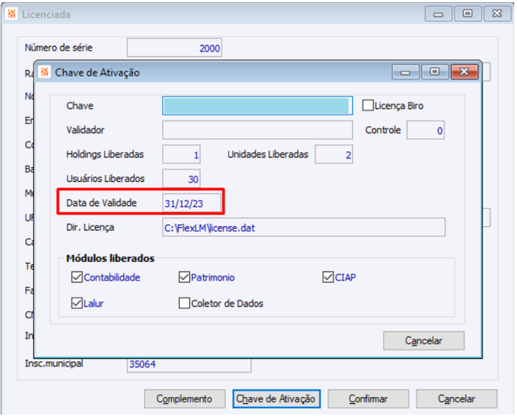Minimize the Chave de Ativação dialog

click(405, 71)
